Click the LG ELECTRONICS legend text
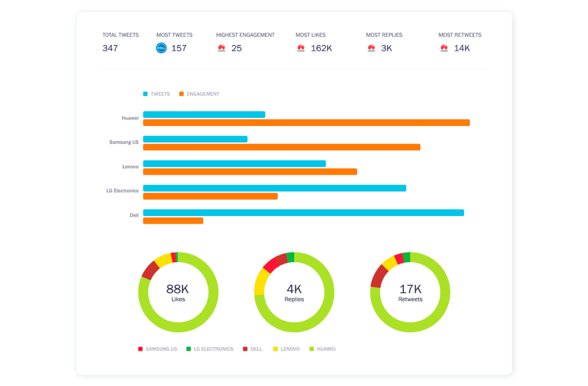 [214, 349]
